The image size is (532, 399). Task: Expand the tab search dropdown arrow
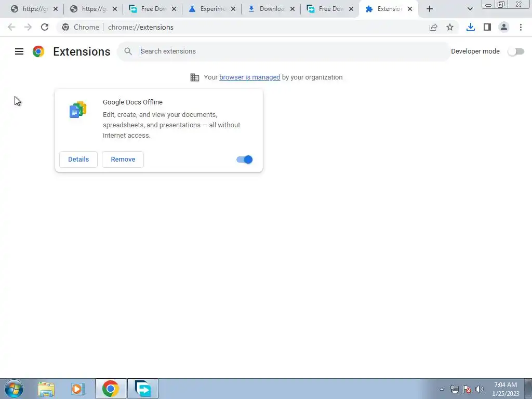(x=470, y=9)
